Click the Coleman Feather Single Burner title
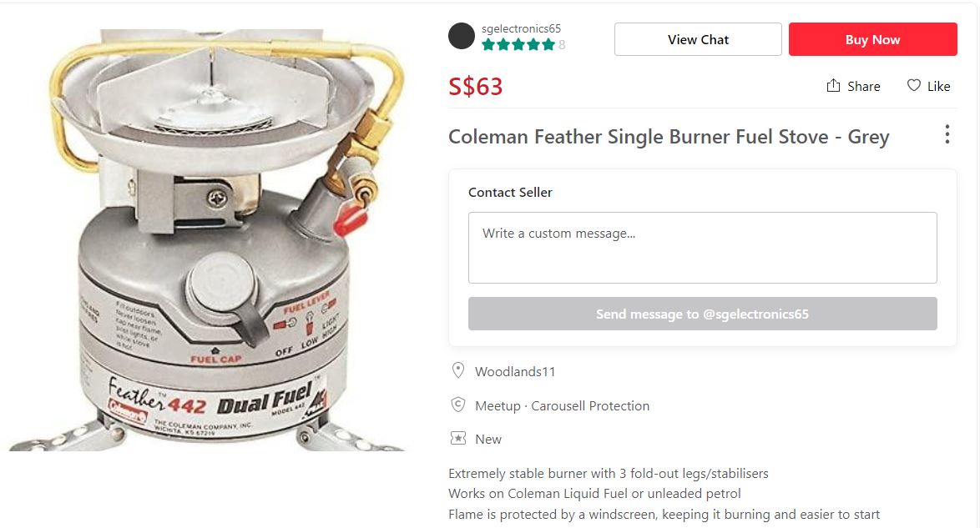This screenshot has width=980, height=528. click(x=669, y=137)
